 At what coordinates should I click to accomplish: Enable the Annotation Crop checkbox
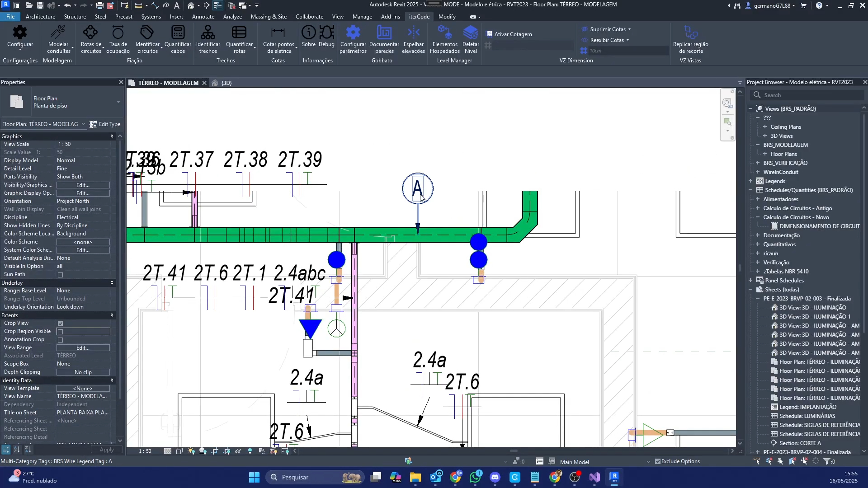point(61,340)
